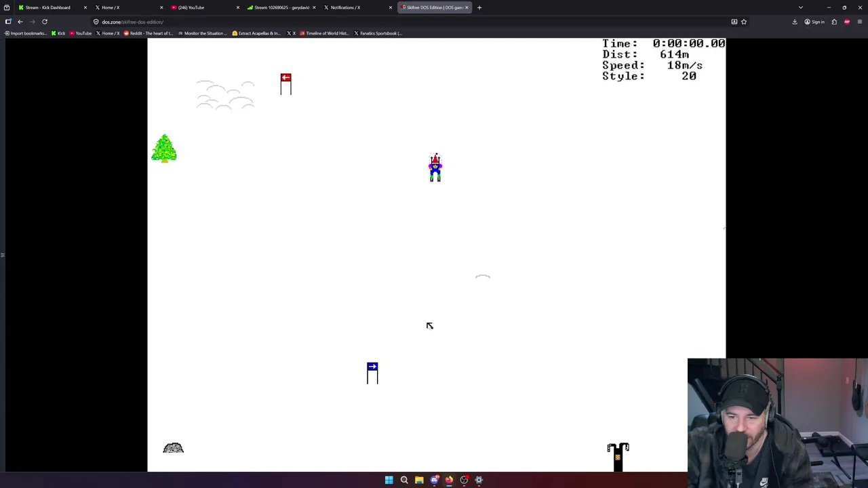Viewport: 868px width, 488px height.
Task: Open the Home / X bookmark
Action: click(108, 33)
